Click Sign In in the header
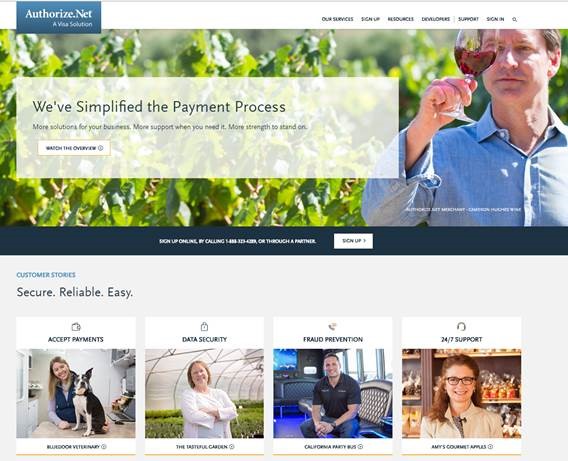This screenshot has width=568, height=461. point(495,19)
